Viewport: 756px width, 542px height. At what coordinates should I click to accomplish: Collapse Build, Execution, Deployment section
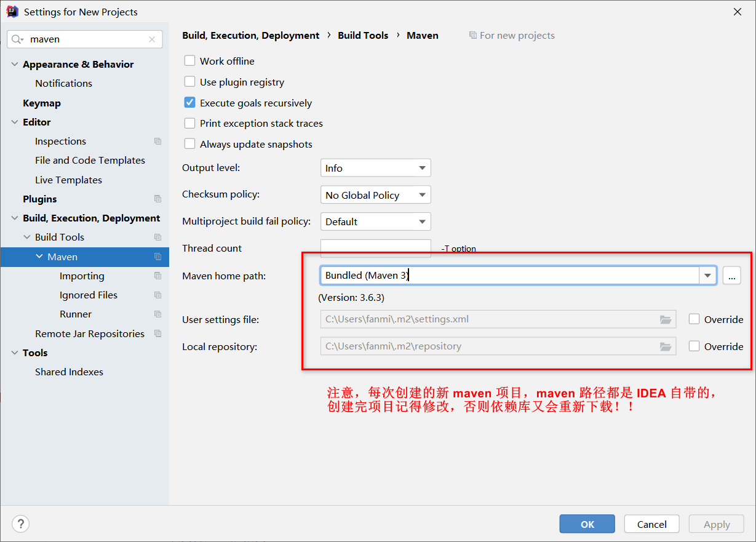[x=15, y=218]
